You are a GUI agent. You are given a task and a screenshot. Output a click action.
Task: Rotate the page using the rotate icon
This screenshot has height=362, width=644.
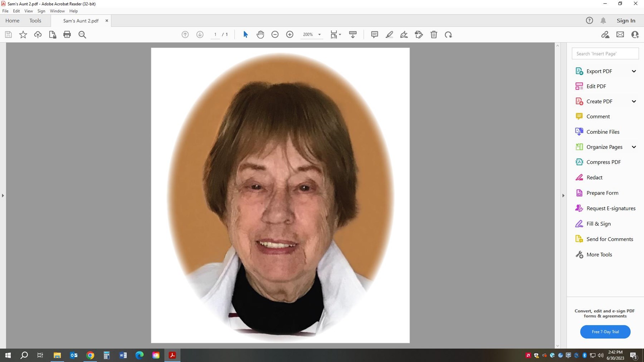(x=448, y=34)
